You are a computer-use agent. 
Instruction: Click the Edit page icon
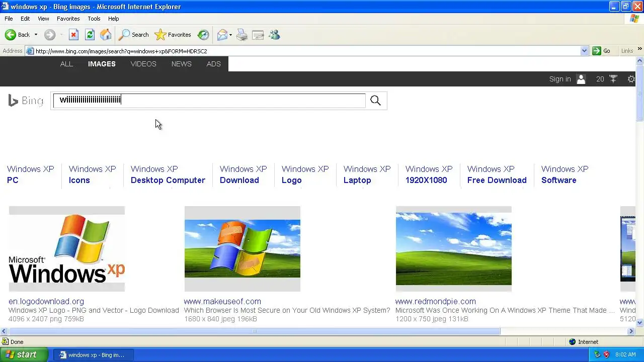click(x=258, y=35)
